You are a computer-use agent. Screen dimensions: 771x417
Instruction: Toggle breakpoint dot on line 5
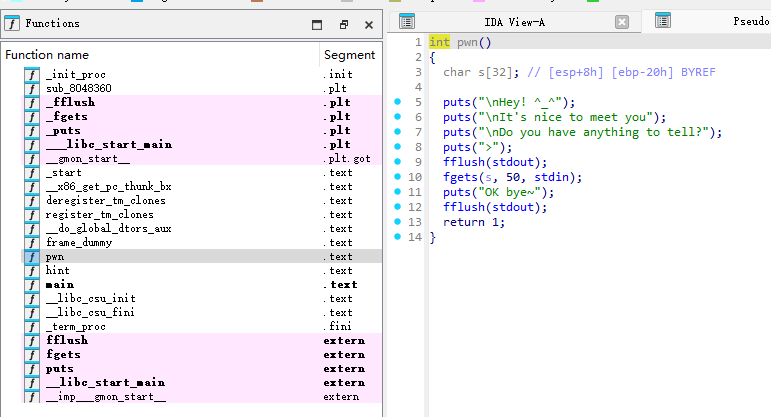point(398,102)
